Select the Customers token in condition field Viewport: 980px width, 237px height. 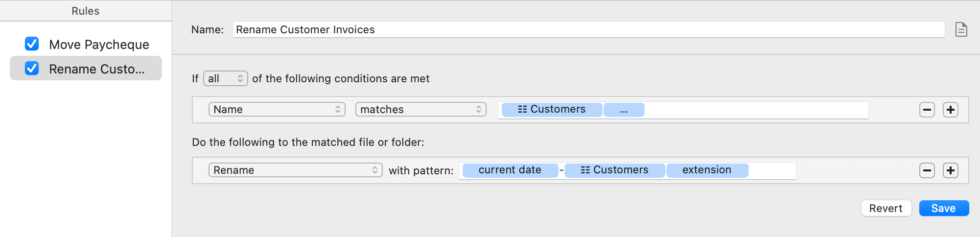click(x=552, y=109)
